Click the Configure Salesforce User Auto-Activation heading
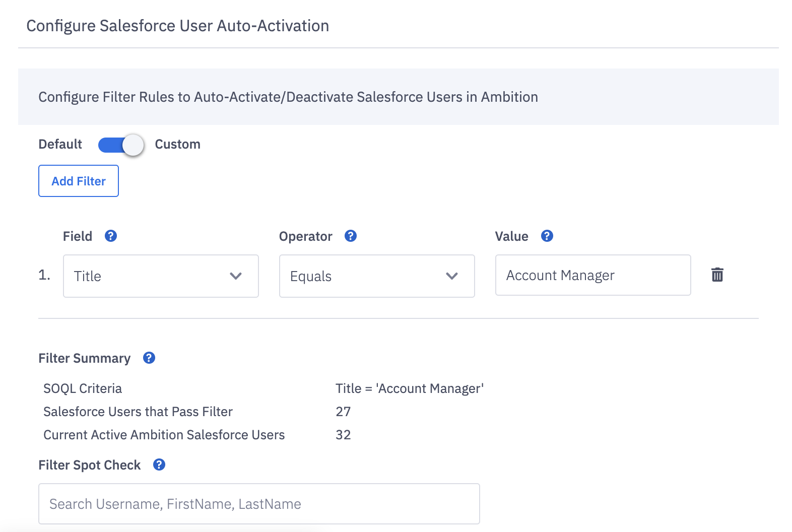The height and width of the screenshot is (532, 792). 177,26
